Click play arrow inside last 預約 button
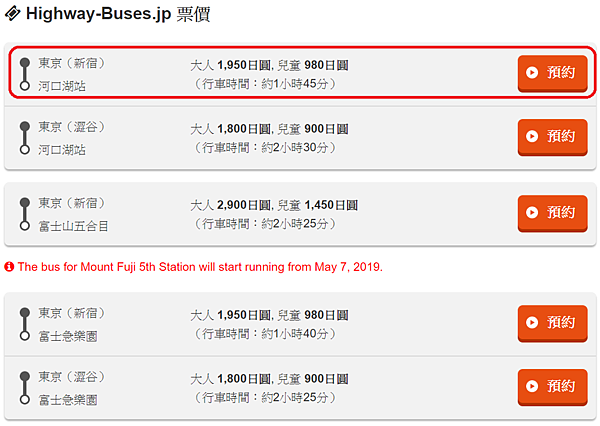This screenshot has height=426, width=600. [532, 386]
